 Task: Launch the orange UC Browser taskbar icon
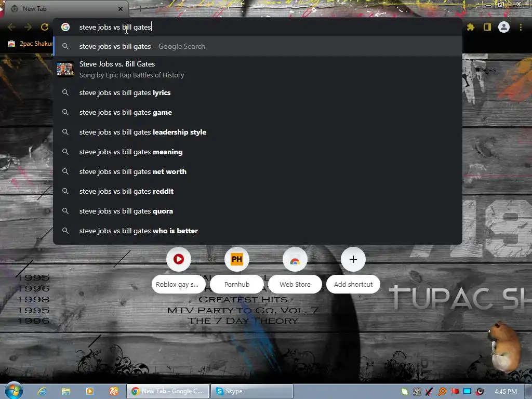[x=114, y=391]
